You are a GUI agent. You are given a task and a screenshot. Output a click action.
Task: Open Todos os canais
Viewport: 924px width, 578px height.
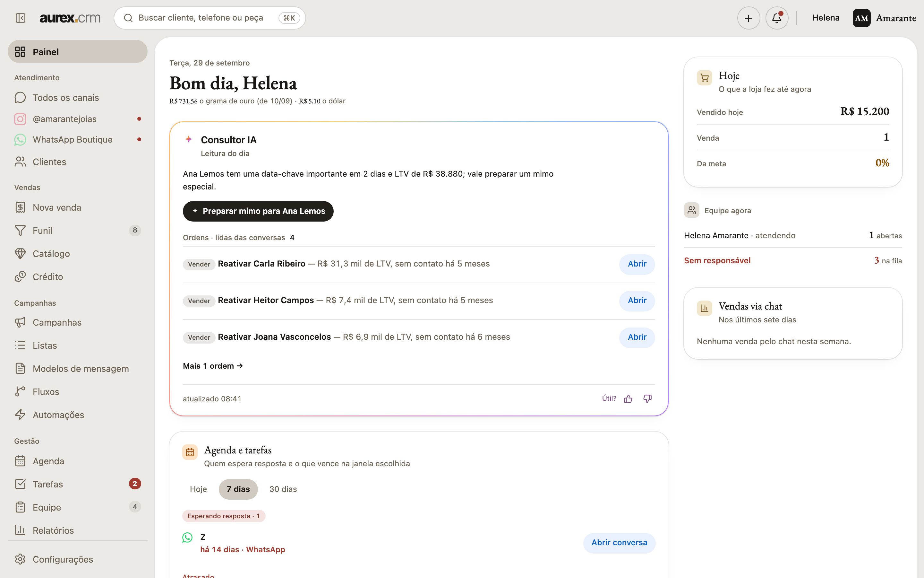pyautogui.click(x=78, y=98)
